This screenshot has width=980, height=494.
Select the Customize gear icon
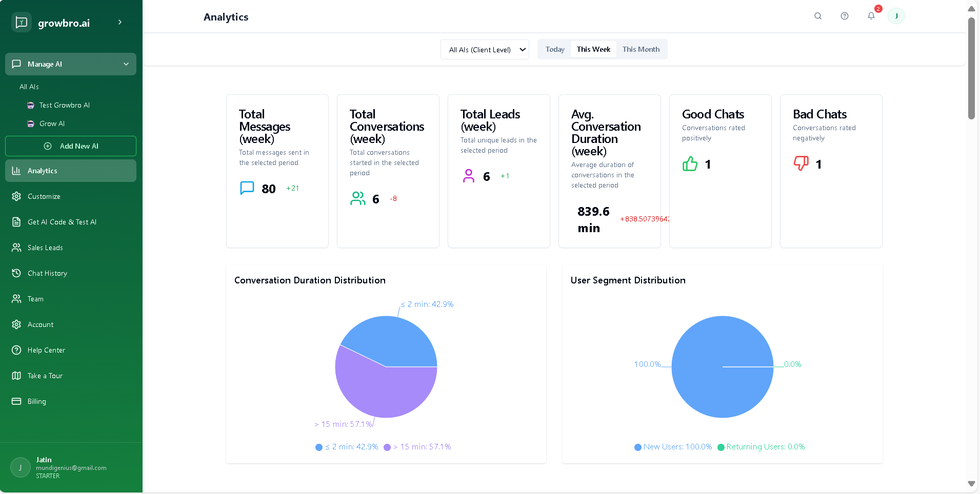coord(16,196)
